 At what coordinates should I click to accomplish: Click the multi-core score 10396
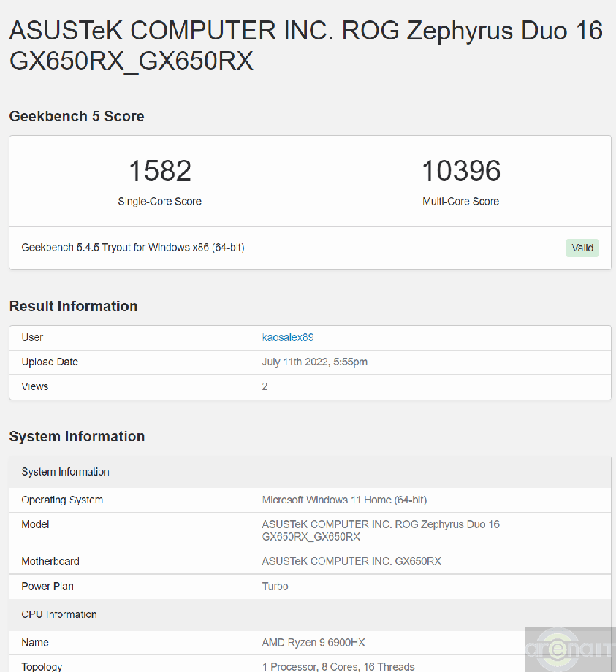tap(460, 171)
